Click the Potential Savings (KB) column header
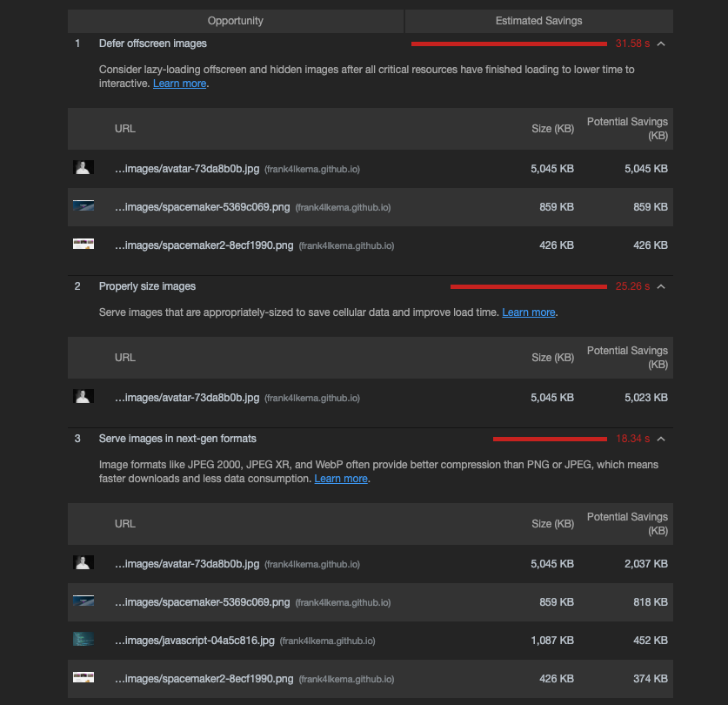 click(x=627, y=128)
